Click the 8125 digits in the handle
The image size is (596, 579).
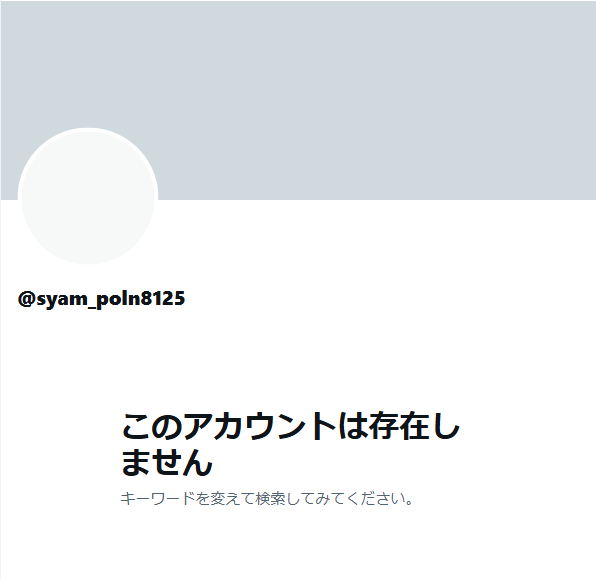point(163,298)
